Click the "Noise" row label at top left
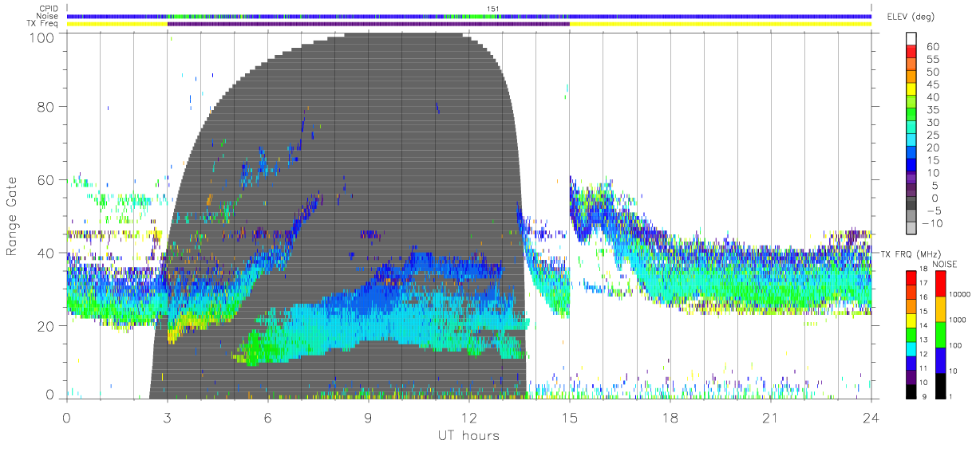980x452 pixels. tap(49, 16)
